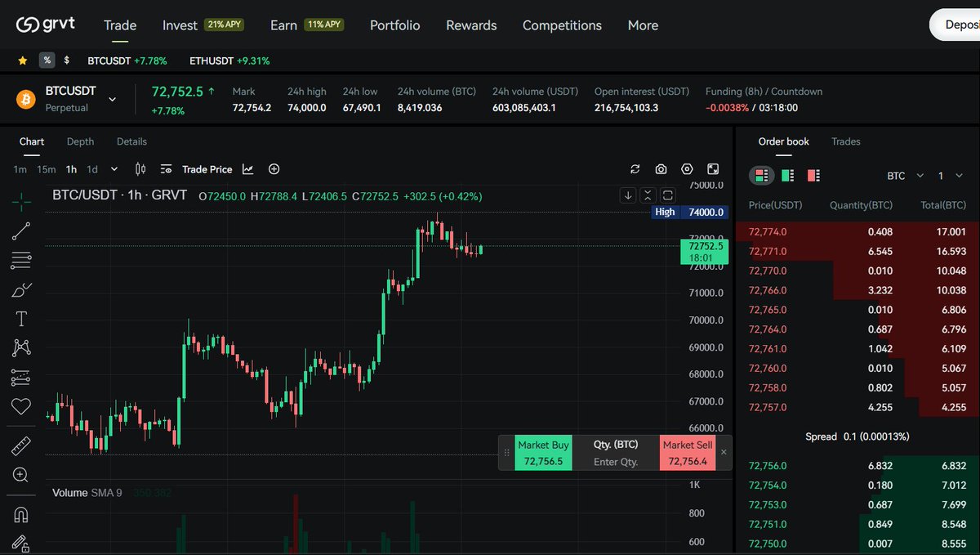Viewport: 980px width, 555px height.
Task: Open the BTC unit dropdown in order book
Action: point(906,176)
